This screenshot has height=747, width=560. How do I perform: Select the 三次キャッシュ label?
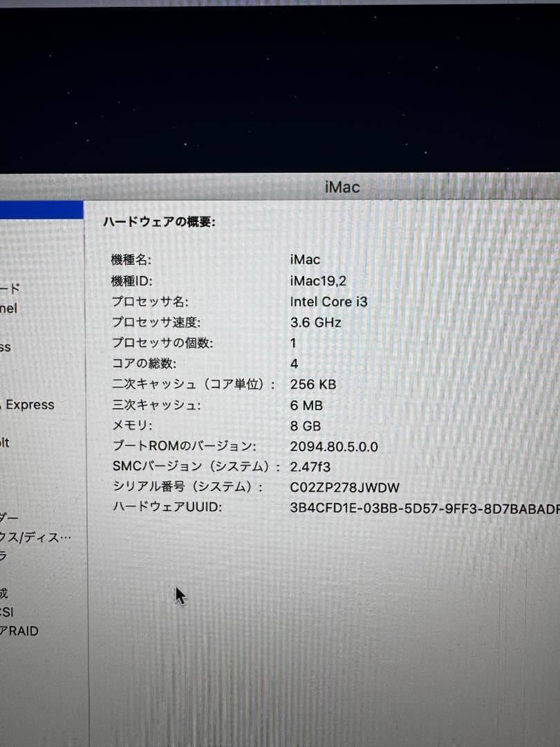(156, 405)
